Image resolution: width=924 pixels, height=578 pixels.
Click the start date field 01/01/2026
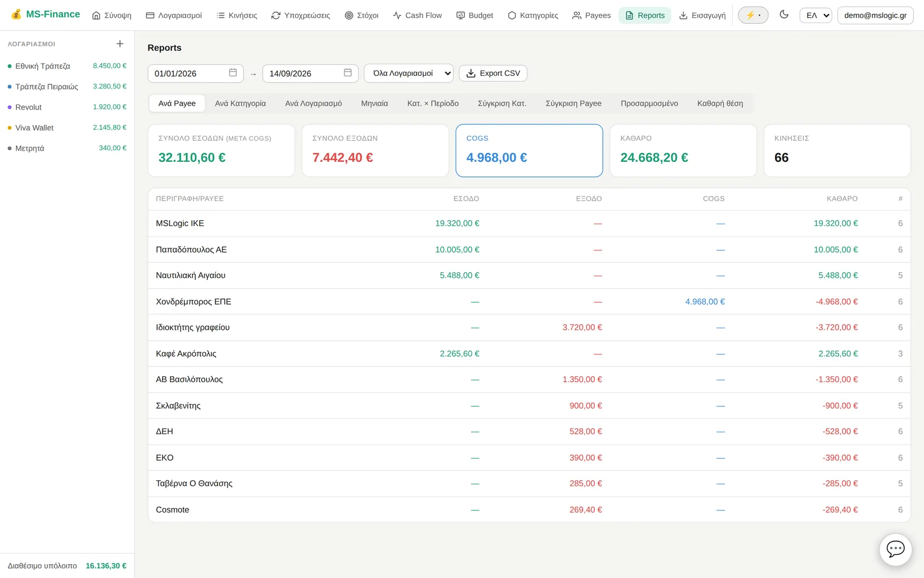pos(196,73)
